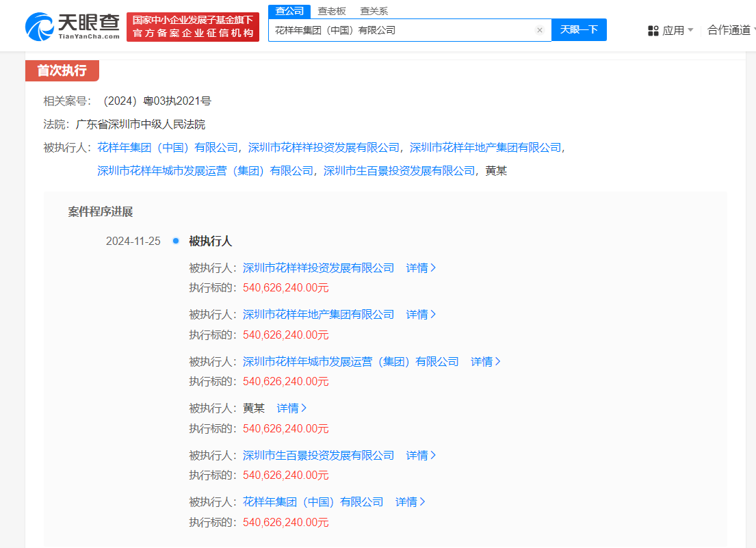Open 深圳市花样年城市发展运营（集团）有限公司 in progress list

[x=351, y=362]
